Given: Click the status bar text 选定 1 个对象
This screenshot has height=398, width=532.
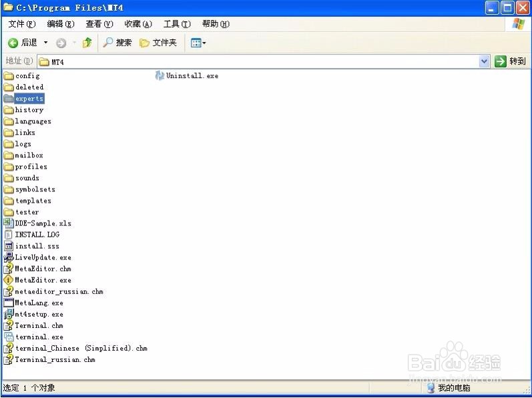Looking at the screenshot, I should coord(29,388).
